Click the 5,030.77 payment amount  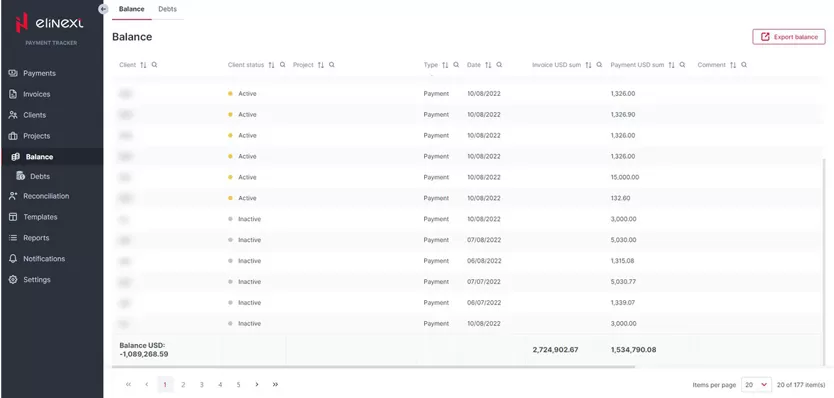(x=623, y=281)
